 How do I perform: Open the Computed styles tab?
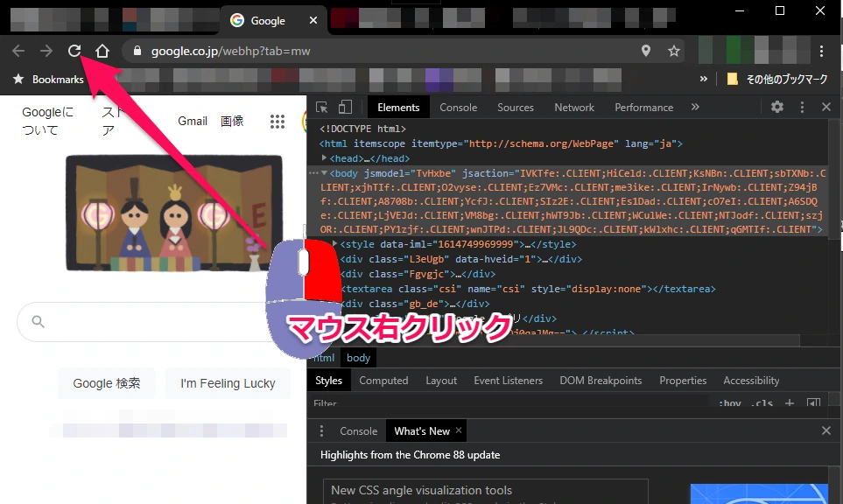coord(383,380)
